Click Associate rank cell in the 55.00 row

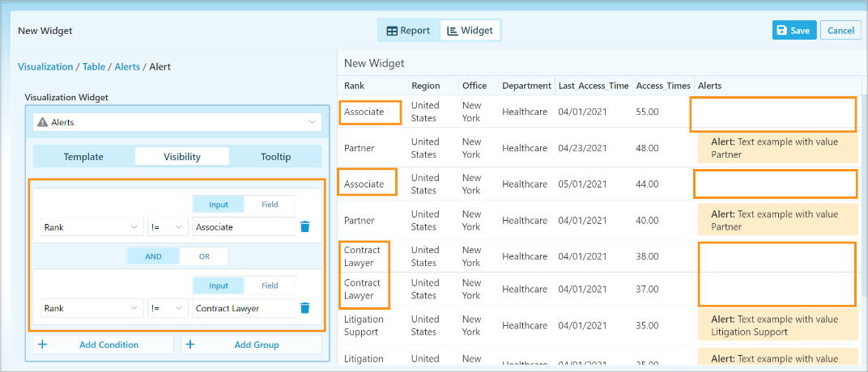pyautogui.click(x=364, y=112)
